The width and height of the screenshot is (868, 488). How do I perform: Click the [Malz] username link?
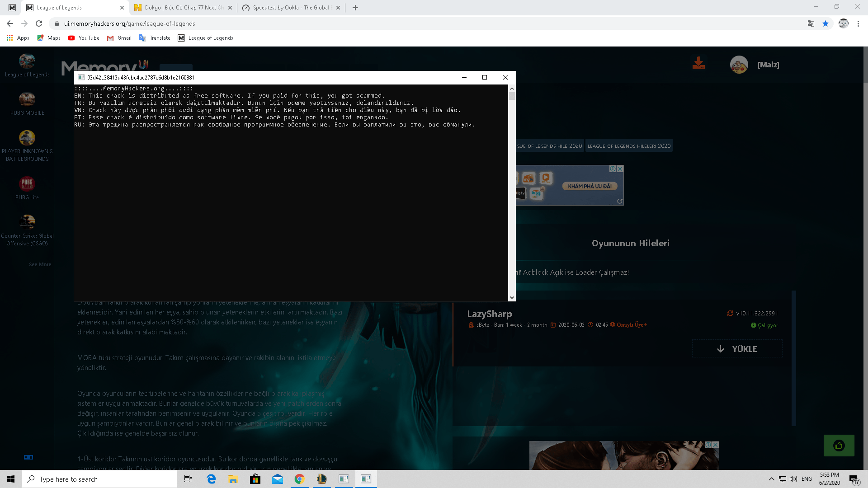[x=769, y=65]
